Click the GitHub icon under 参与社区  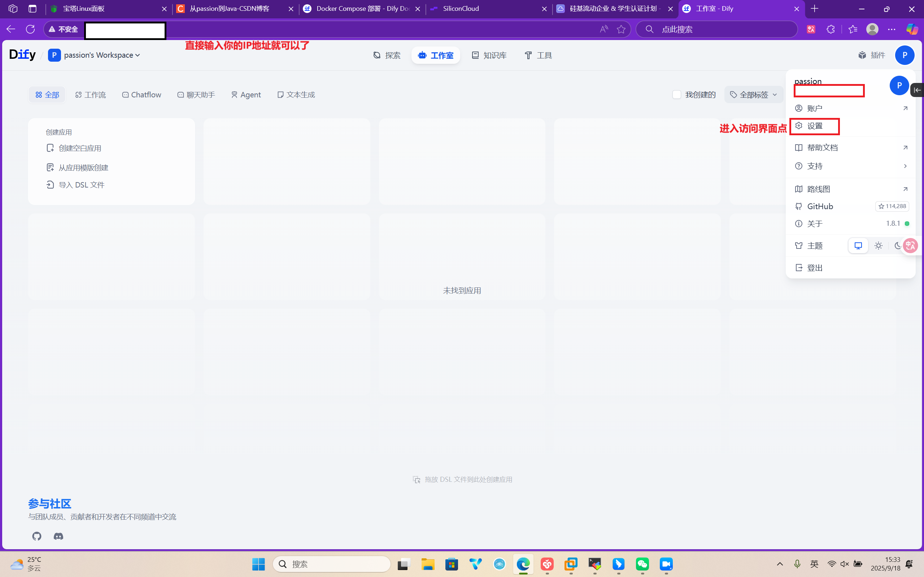(37, 536)
